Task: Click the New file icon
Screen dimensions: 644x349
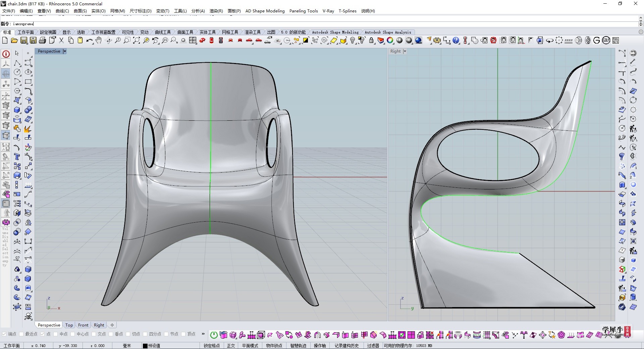Action: point(5,41)
